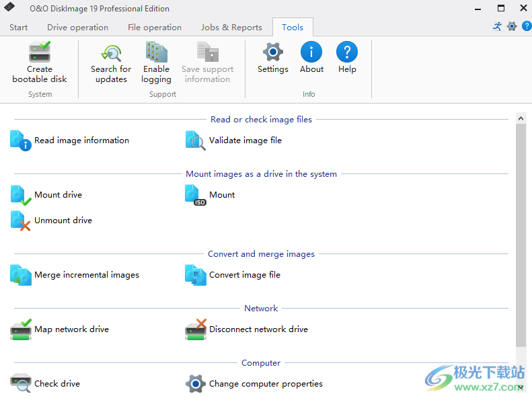Click the Mount drive label
The width and height of the screenshot is (532, 398).
pyautogui.click(x=58, y=195)
